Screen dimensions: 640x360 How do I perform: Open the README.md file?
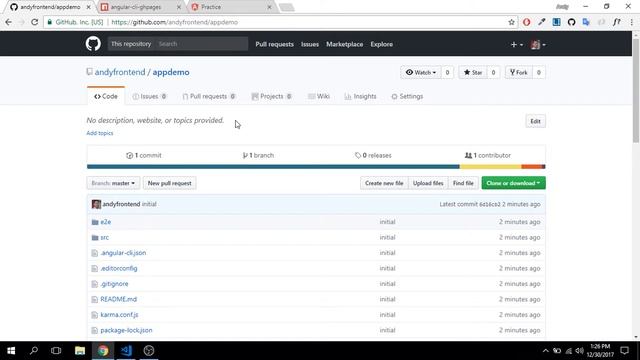click(118, 299)
